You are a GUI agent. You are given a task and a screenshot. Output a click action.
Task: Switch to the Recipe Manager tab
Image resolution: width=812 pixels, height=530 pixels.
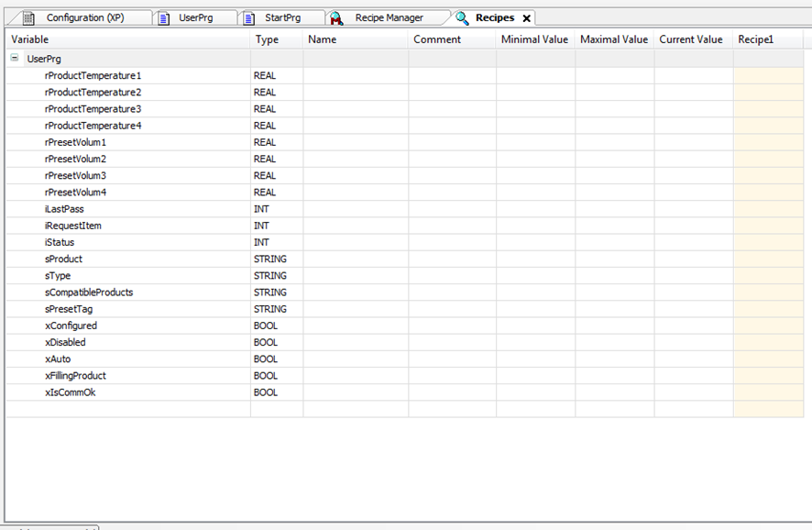pyautogui.click(x=389, y=18)
